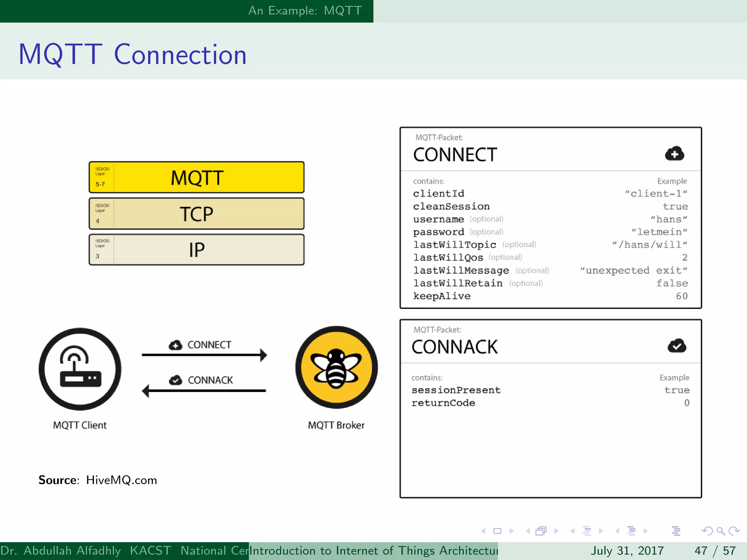Click the 'MQTT Broker' label
747x560 pixels.
point(336,425)
